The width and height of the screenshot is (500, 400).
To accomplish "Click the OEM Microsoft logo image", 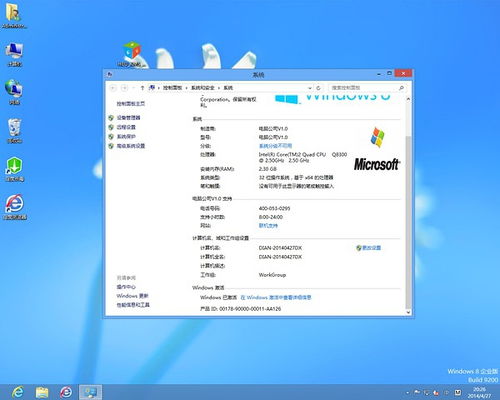I will [x=377, y=149].
